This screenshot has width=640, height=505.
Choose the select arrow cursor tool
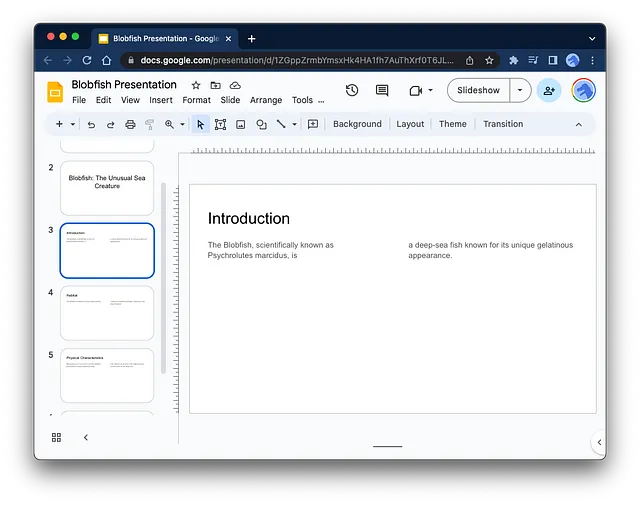200,124
